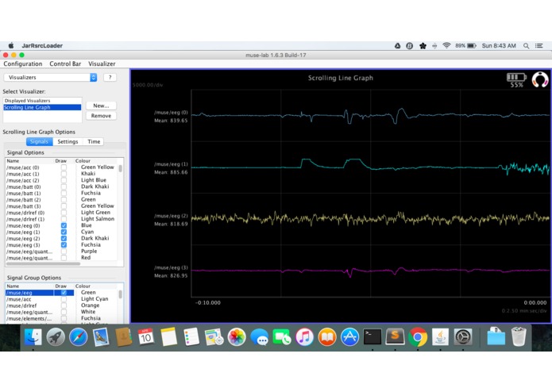The width and height of the screenshot is (552, 392).
Task: Open the Visualizers dropdown
Action: [50, 77]
